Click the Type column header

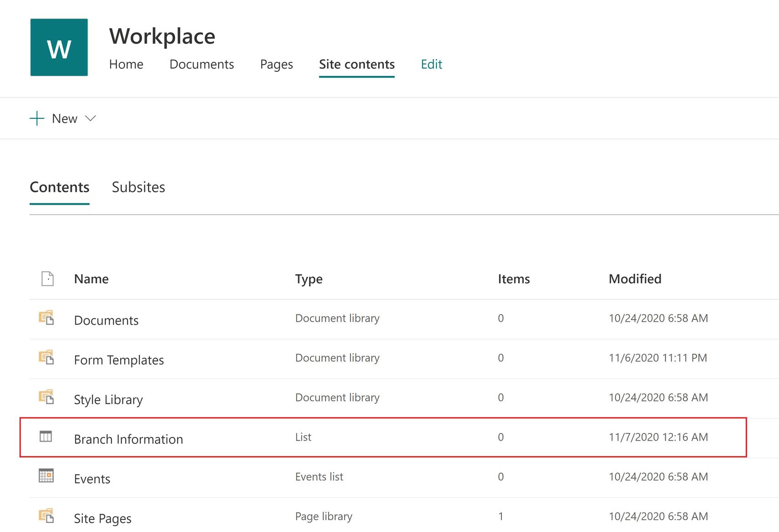(309, 279)
